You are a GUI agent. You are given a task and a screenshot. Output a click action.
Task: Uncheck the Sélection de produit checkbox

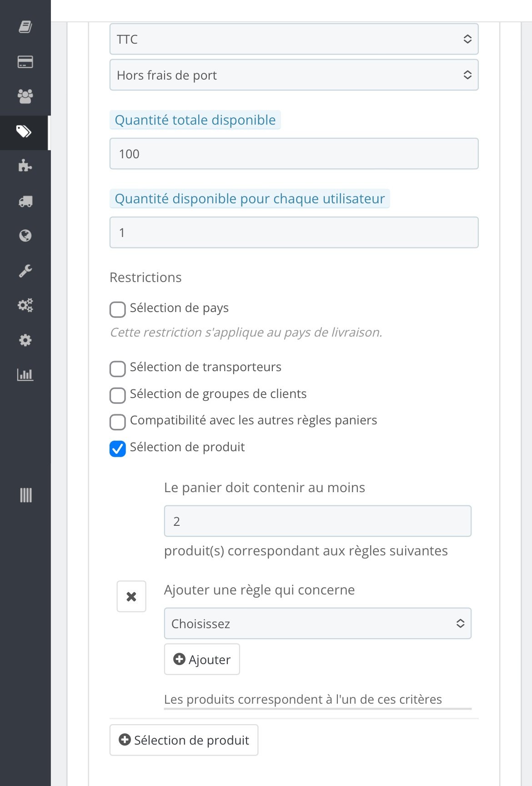pos(118,448)
